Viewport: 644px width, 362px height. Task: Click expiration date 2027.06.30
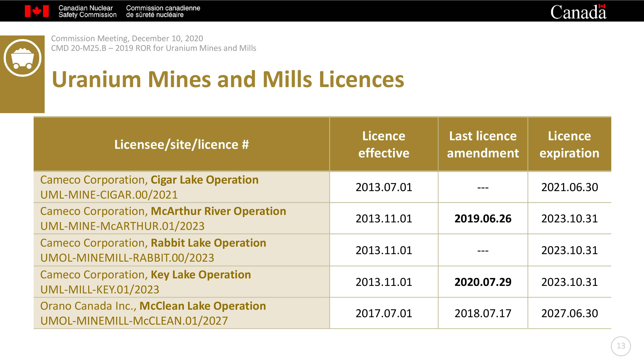coord(570,313)
